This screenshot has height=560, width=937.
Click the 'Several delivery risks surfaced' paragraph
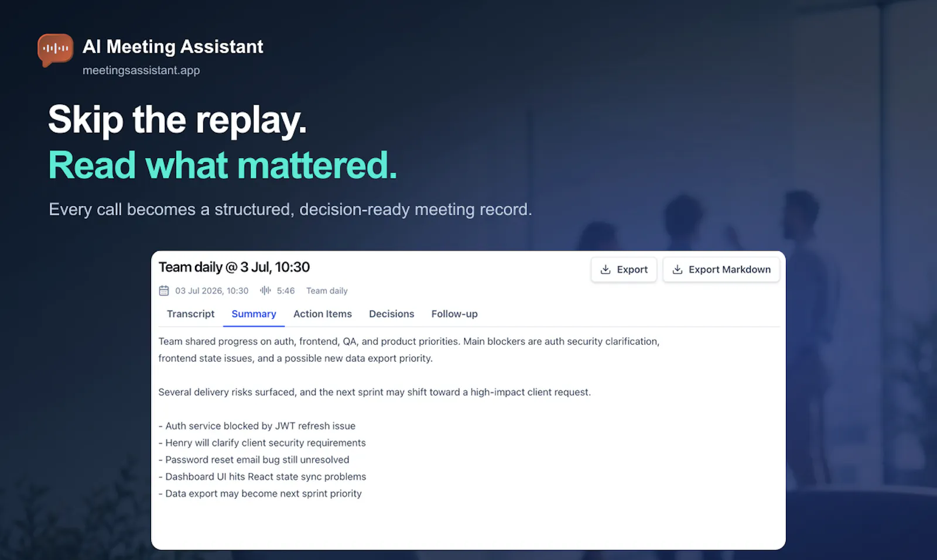coord(375,392)
